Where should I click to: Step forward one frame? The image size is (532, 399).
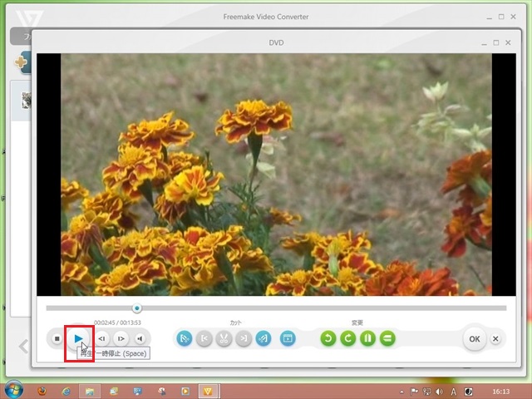[x=121, y=338]
